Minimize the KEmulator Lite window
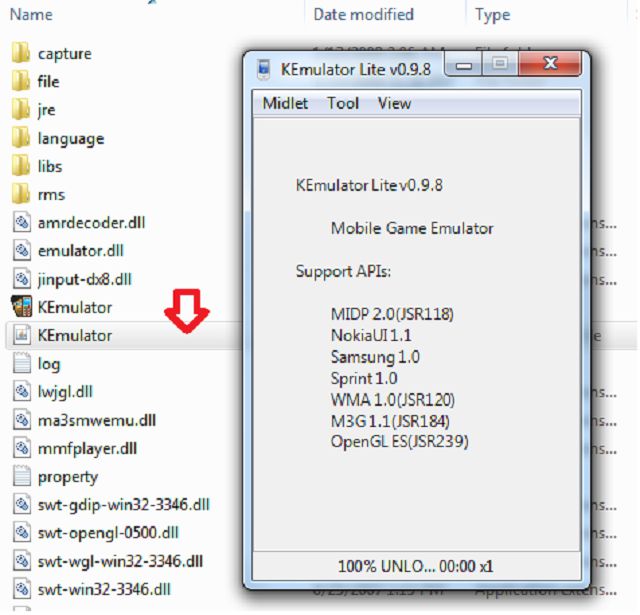Image resolution: width=640 pixels, height=615 pixels. tap(464, 64)
